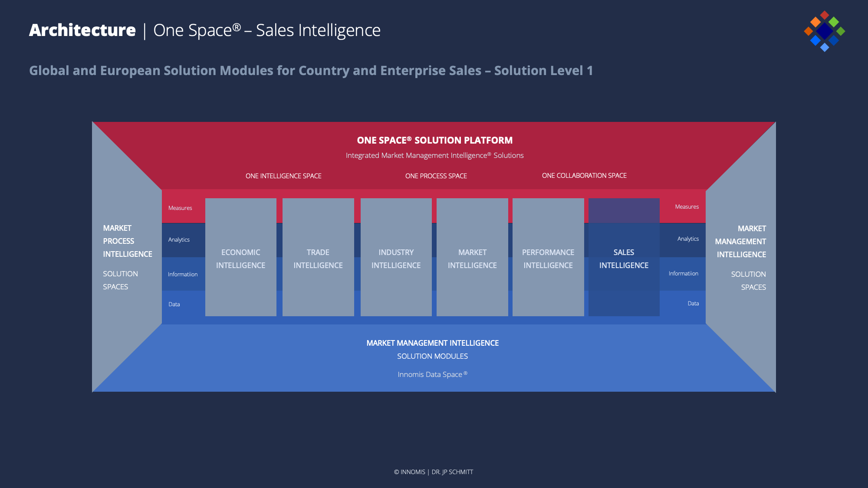868x488 pixels.
Task: Choose the Performance Intelligence module block
Action: coord(548,258)
